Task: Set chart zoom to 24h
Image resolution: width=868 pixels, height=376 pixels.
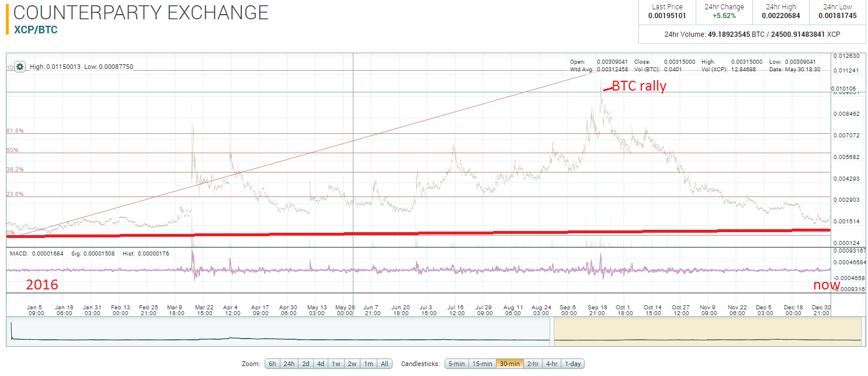Action: 289,364
